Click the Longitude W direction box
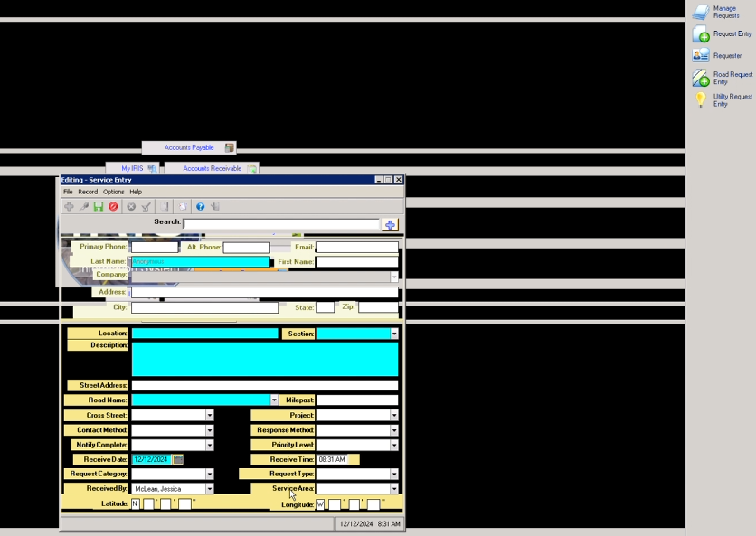Screen dimensions: 756x536 [320, 504]
